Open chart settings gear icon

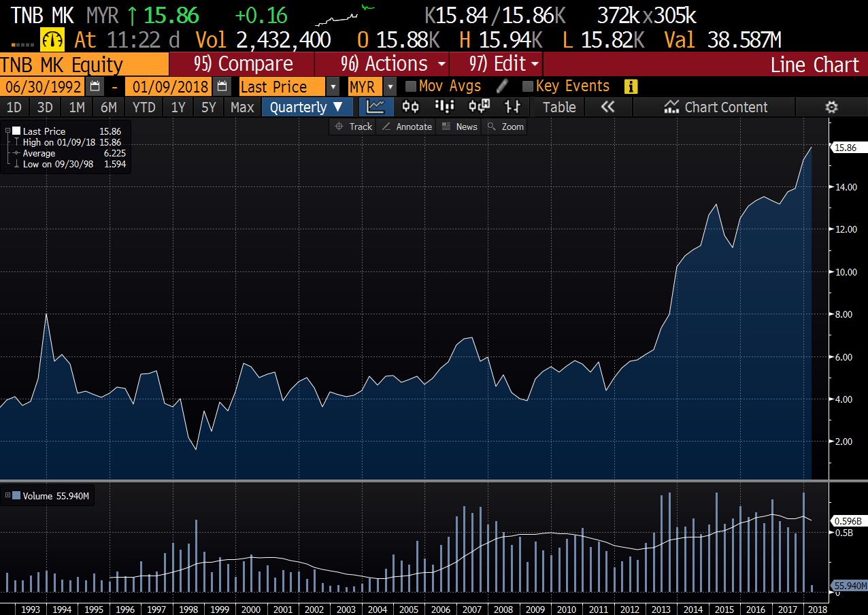pyautogui.click(x=831, y=107)
